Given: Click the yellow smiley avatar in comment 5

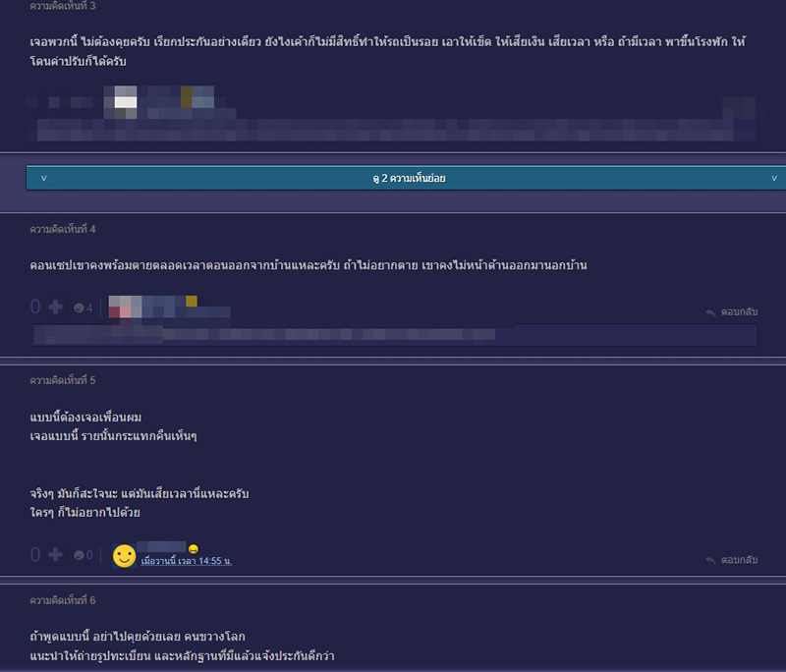Looking at the screenshot, I should point(124,556).
